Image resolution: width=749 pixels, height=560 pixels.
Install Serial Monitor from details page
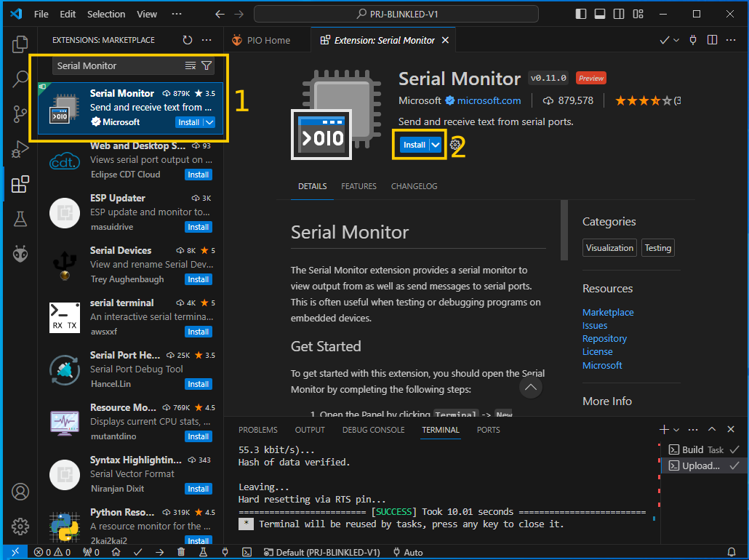414,145
